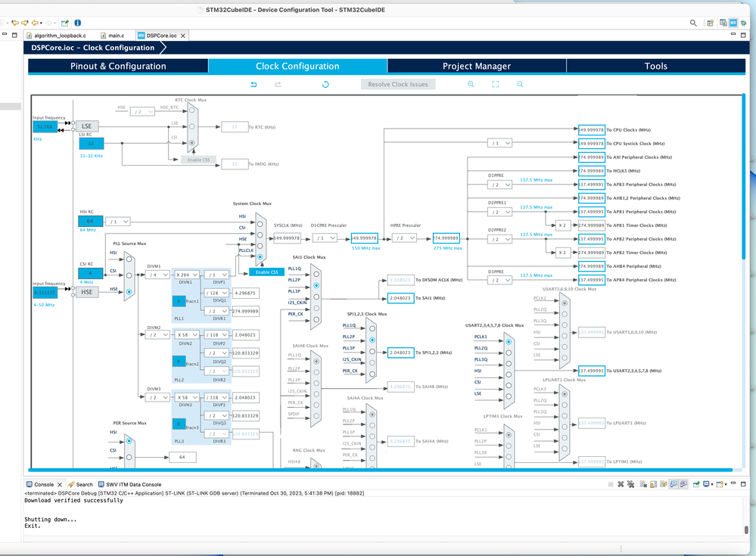Select PLL3P in the SPI1,2,3 Clock Mux
The width and height of the screenshot is (756, 556).
tap(372, 351)
